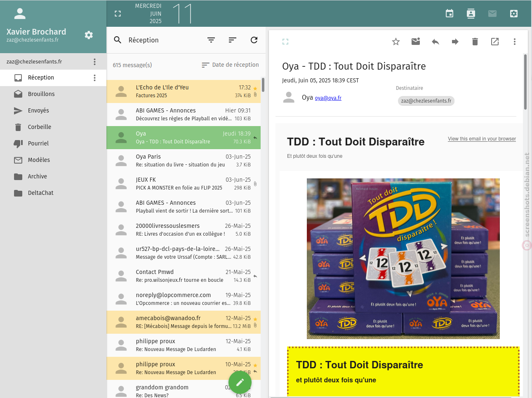Expand the message viewer to full window
The image size is (532, 398).
click(x=285, y=42)
